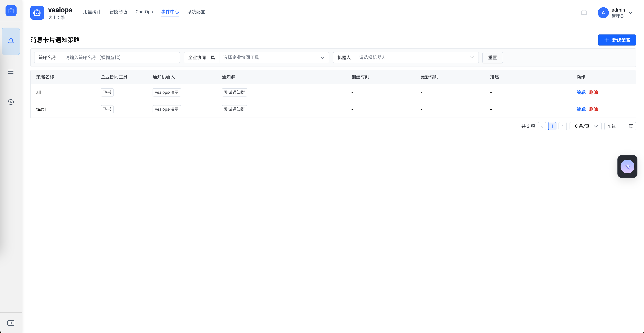Open the documentation book icon
Viewport: 644px width, 333px height.
[584, 13]
